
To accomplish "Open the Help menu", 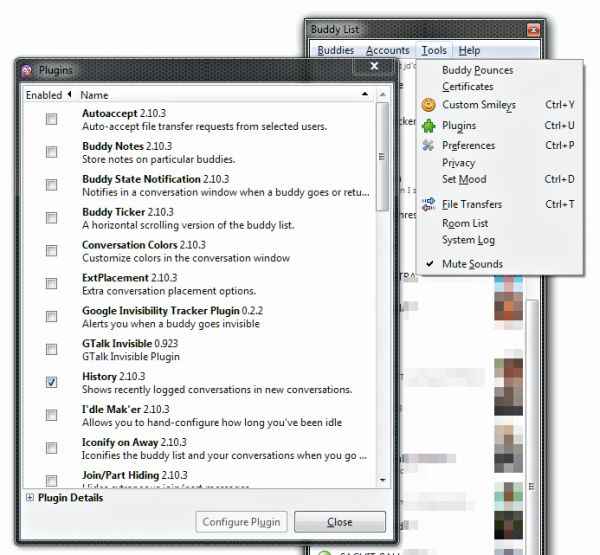I will tap(469, 51).
